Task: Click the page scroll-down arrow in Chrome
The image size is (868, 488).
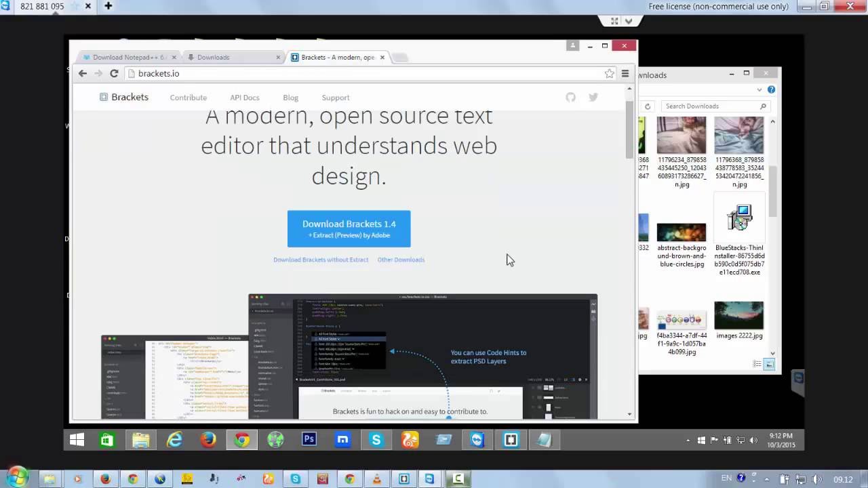Action: (x=629, y=413)
